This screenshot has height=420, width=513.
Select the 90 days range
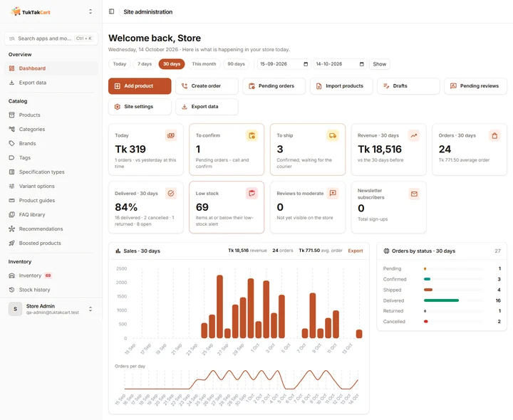point(237,64)
